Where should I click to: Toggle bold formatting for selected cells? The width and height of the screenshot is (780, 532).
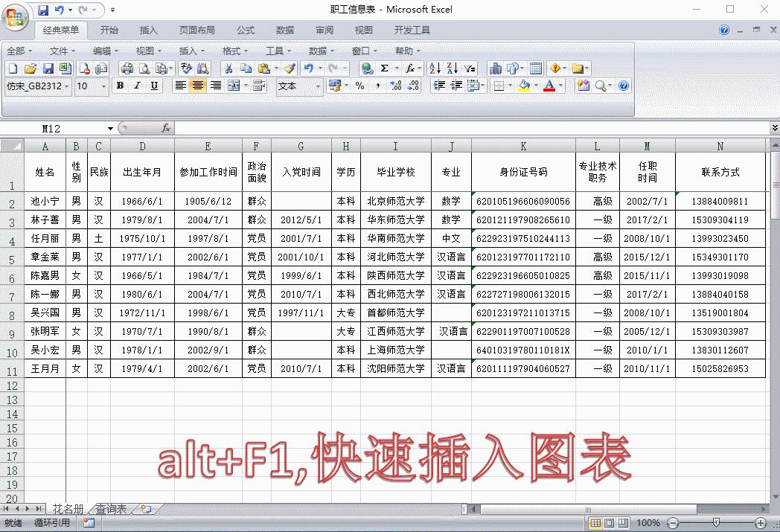pos(121,86)
